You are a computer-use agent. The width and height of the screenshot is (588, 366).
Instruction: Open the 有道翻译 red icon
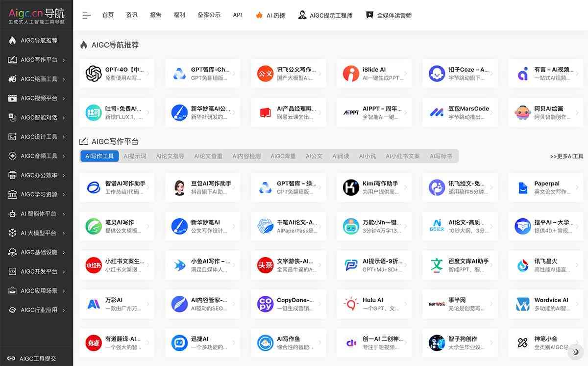click(94, 342)
